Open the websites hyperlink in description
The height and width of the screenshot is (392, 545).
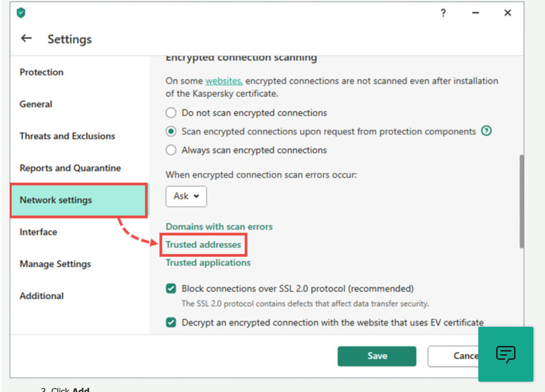coord(224,81)
